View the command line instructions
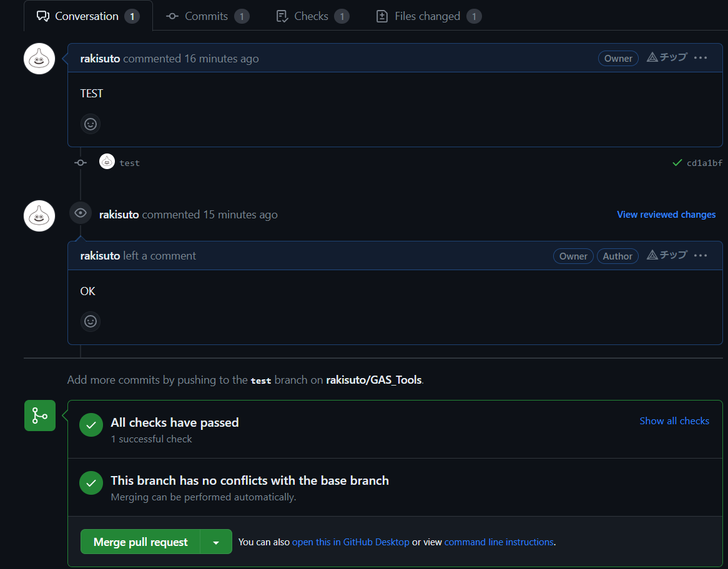Screen dimensions: 728x569 point(499,542)
